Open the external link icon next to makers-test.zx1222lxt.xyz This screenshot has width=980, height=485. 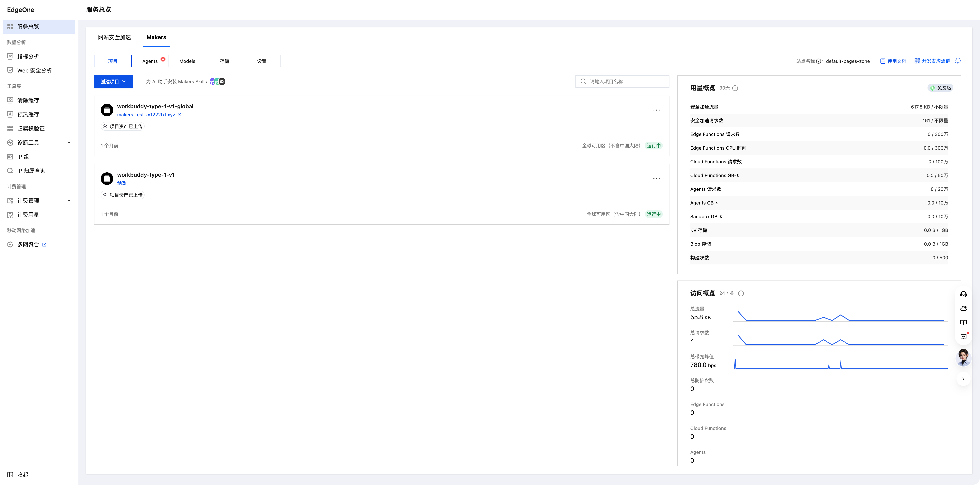pyautogui.click(x=180, y=115)
